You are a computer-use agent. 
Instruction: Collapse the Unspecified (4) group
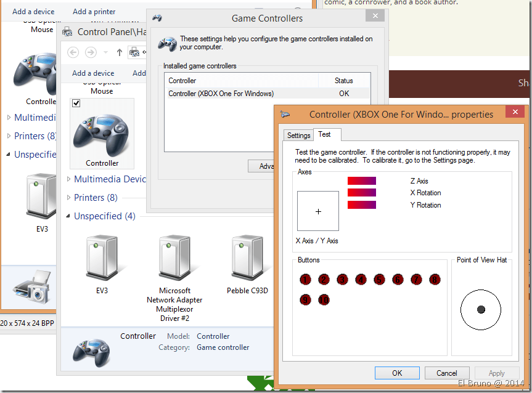click(x=69, y=216)
